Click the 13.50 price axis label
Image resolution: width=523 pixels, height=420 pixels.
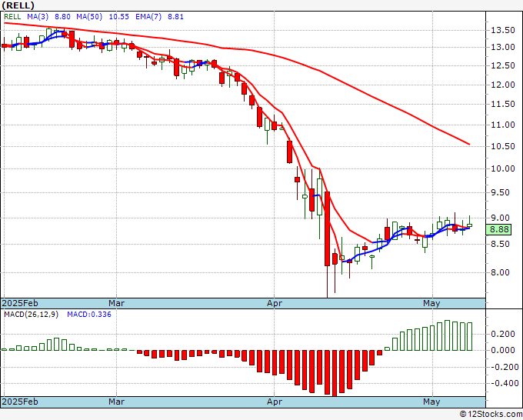pos(503,30)
